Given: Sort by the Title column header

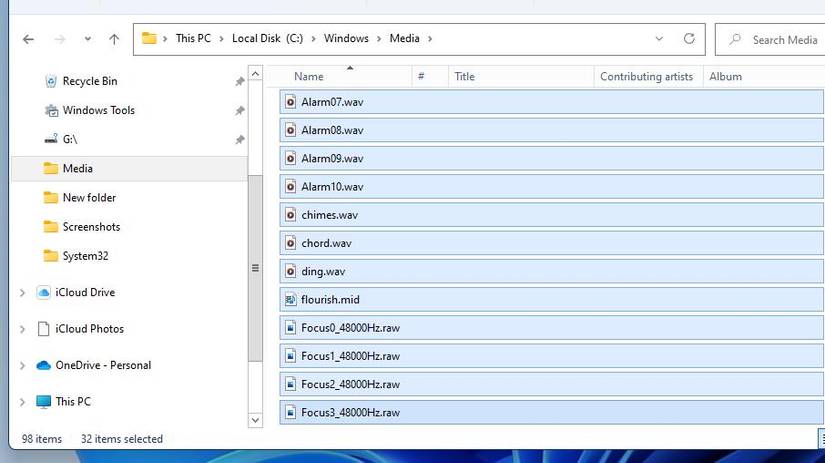Looking at the screenshot, I should tap(465, 76).
